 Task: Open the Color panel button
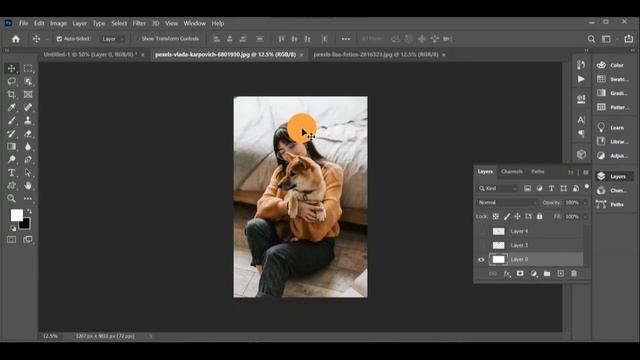tap(611, 65)
